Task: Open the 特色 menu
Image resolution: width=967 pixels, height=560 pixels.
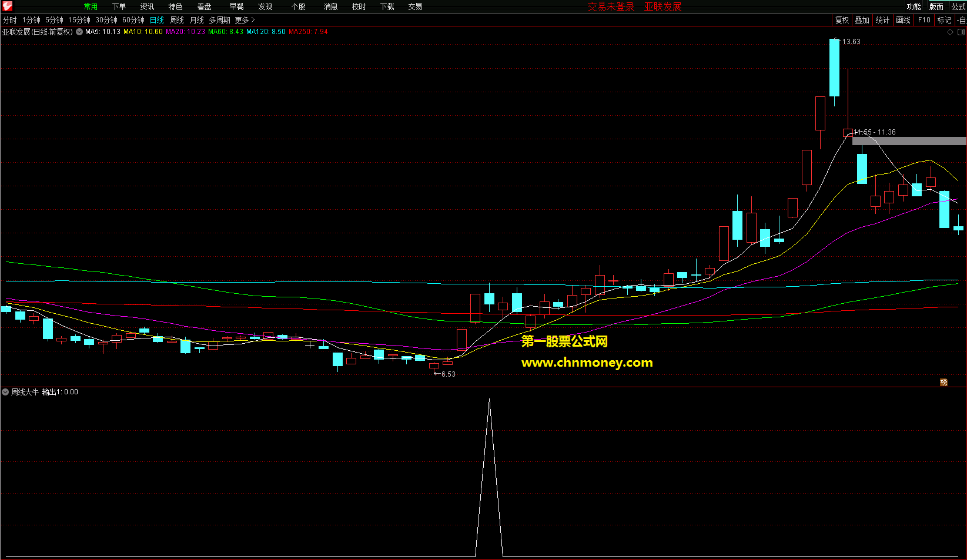Action: (175, 6)
